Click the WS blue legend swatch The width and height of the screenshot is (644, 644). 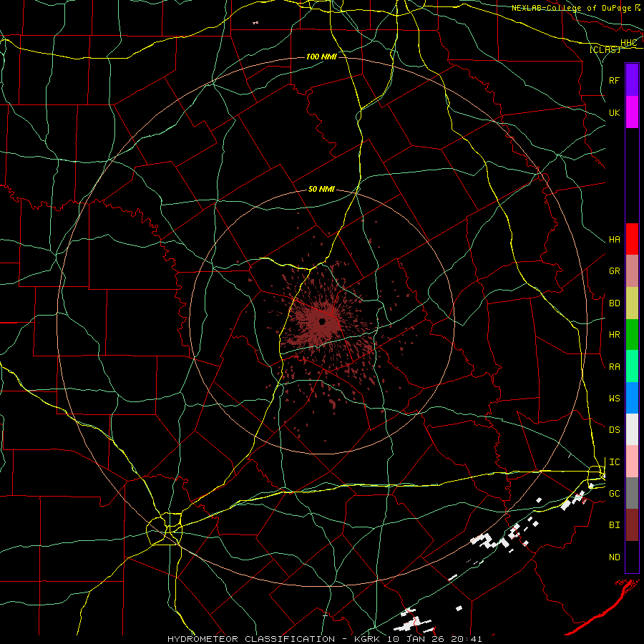pos(632,398)
